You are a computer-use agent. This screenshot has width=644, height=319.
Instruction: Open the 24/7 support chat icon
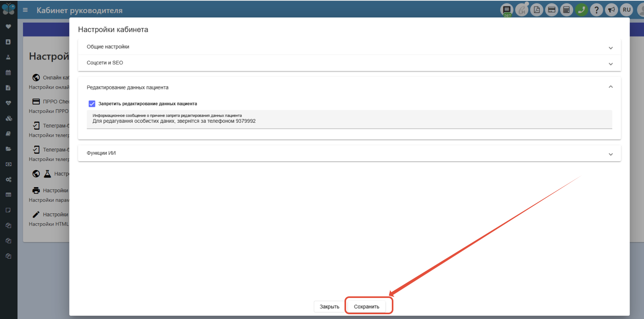pos(507,10)
